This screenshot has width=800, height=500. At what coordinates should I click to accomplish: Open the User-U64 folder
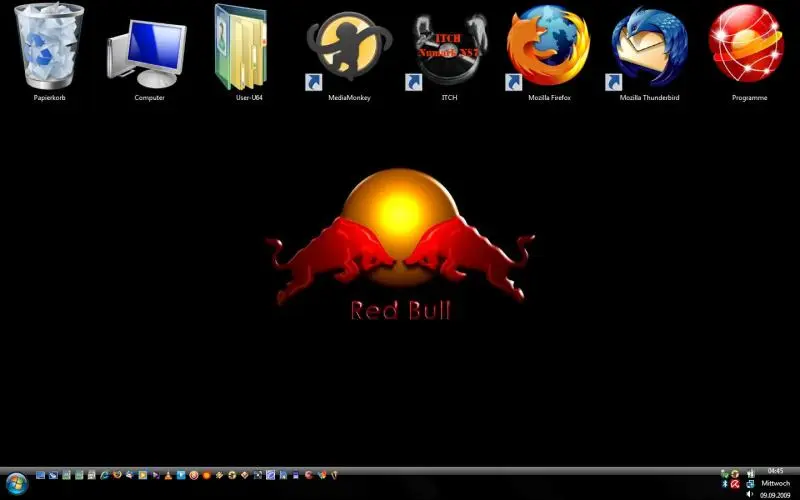(x=241, y=48)
